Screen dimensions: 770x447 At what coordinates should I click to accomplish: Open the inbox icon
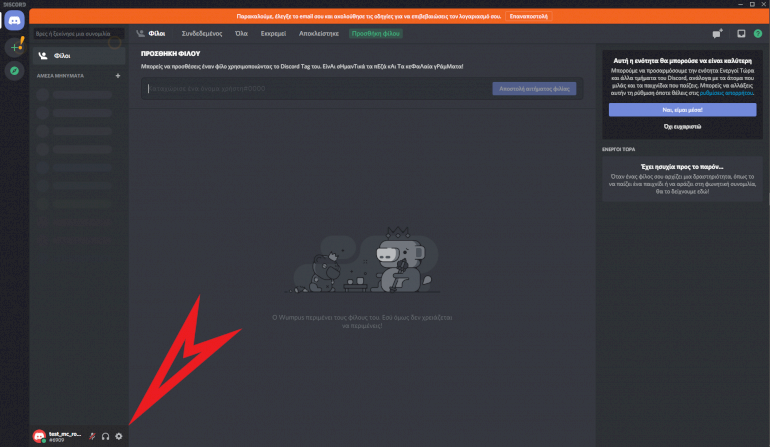741,33
